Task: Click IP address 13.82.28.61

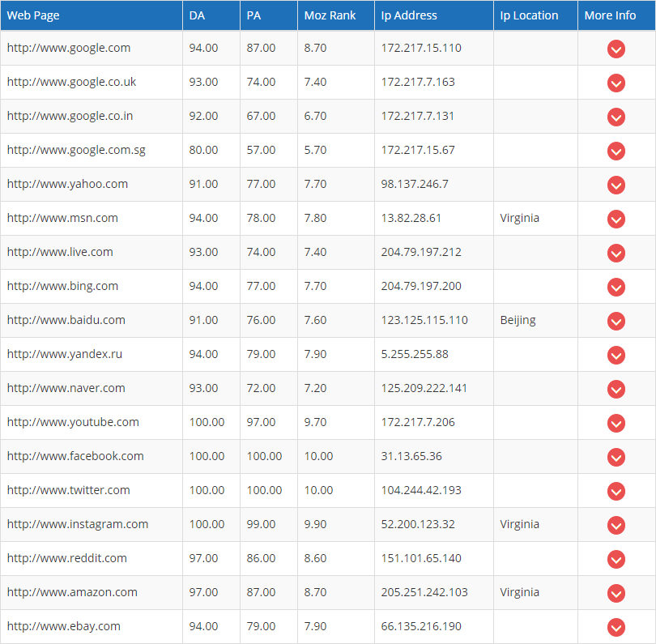Action: (x=411, y=218)
